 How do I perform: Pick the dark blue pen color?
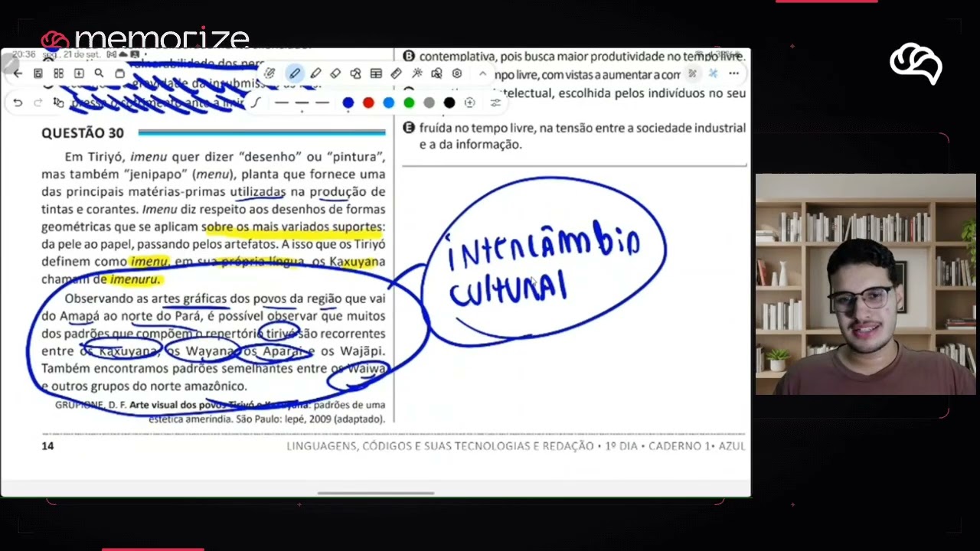tap(348, 103)
